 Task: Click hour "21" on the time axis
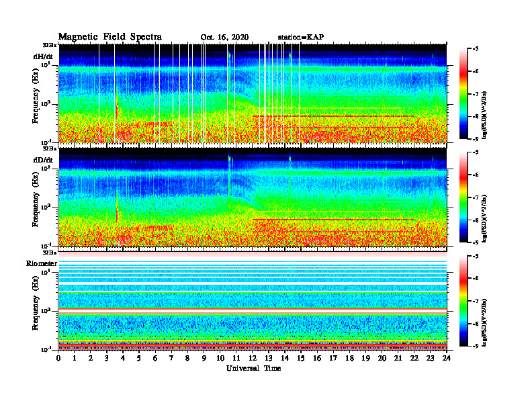398,358
